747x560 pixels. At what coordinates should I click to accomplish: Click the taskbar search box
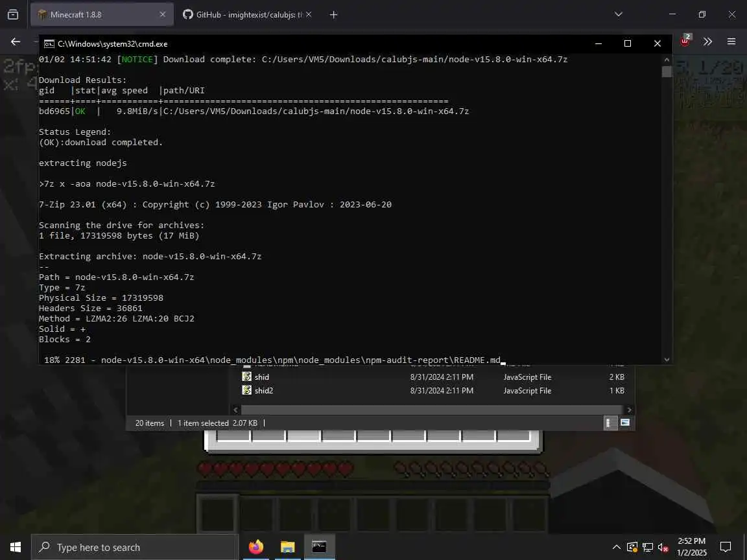coord(134,547)
